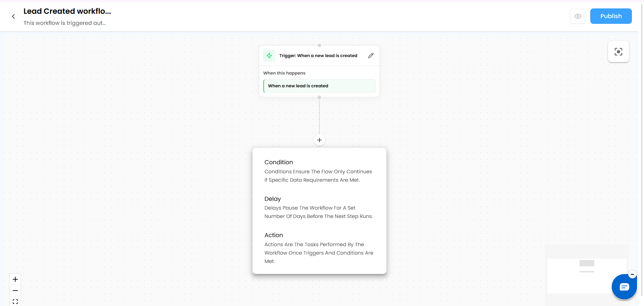Toggle the workflow preview eye icon
Screen dimensions: 644x306
tap(577, 16)
